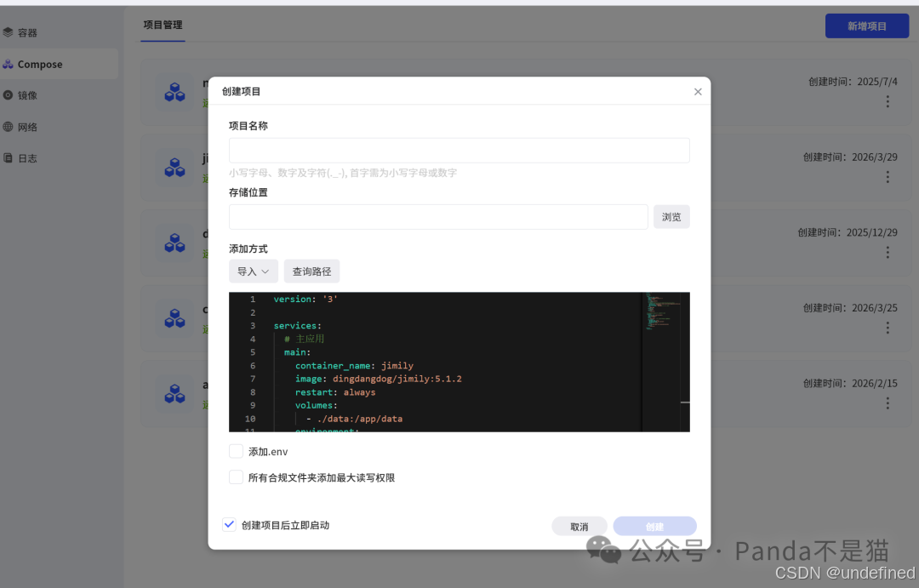Viewport: 919px width, 588px height.
Task: Click the code editor minimap
Action: [661, 362]
